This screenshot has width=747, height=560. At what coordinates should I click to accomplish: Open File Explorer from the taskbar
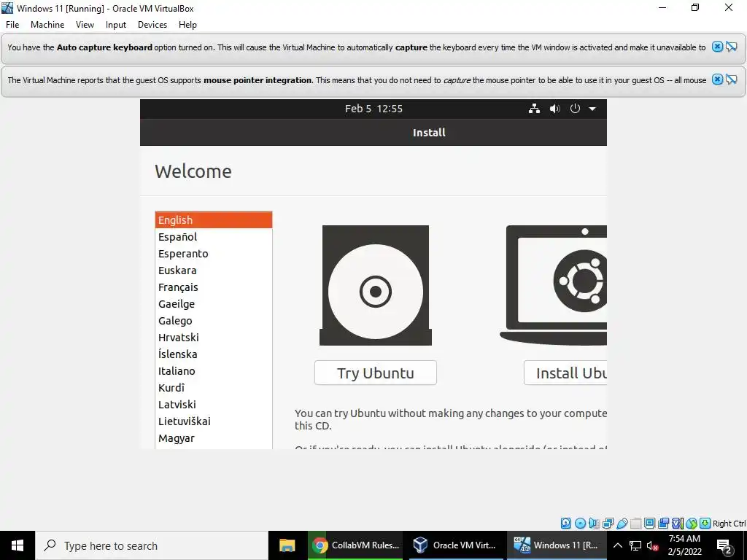pyautogui.click(x=287, y=545)
